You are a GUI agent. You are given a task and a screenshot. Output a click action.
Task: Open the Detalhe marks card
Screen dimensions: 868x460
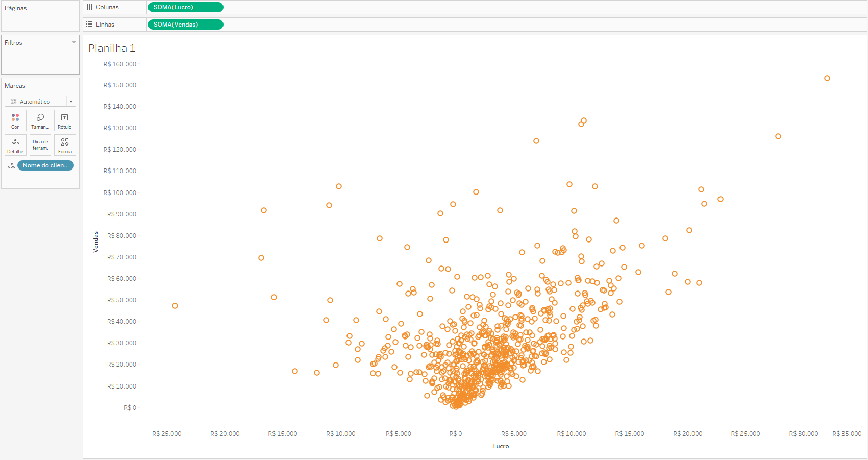(15, 145)
